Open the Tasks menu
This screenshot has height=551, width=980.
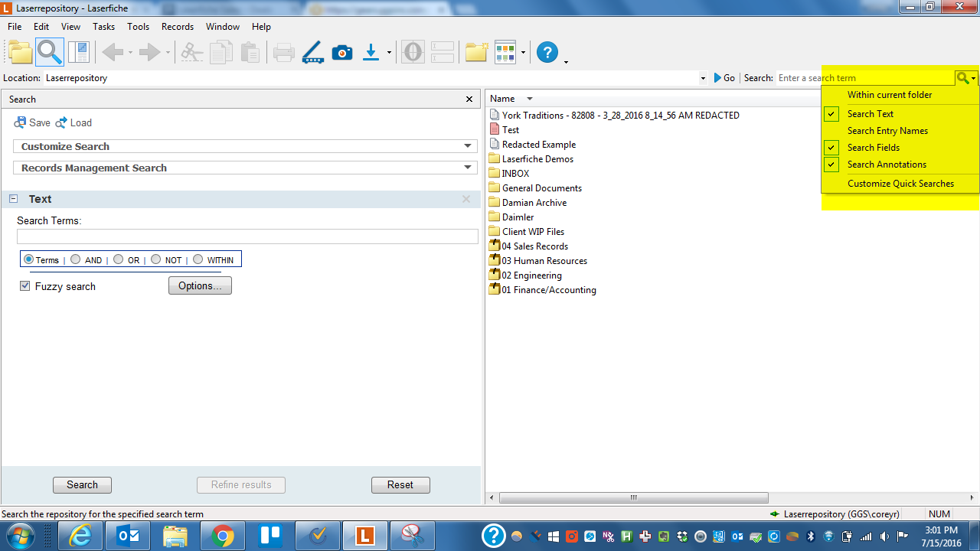pos(103,27)
